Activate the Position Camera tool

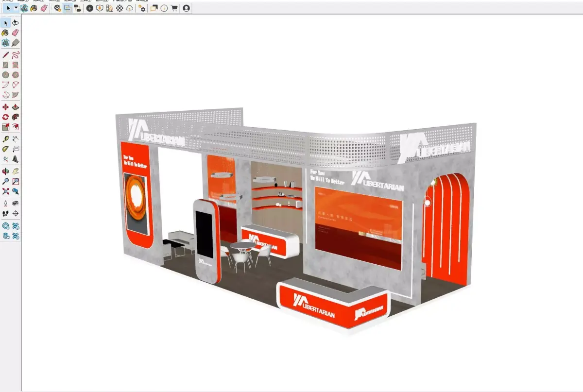point(5,203)
